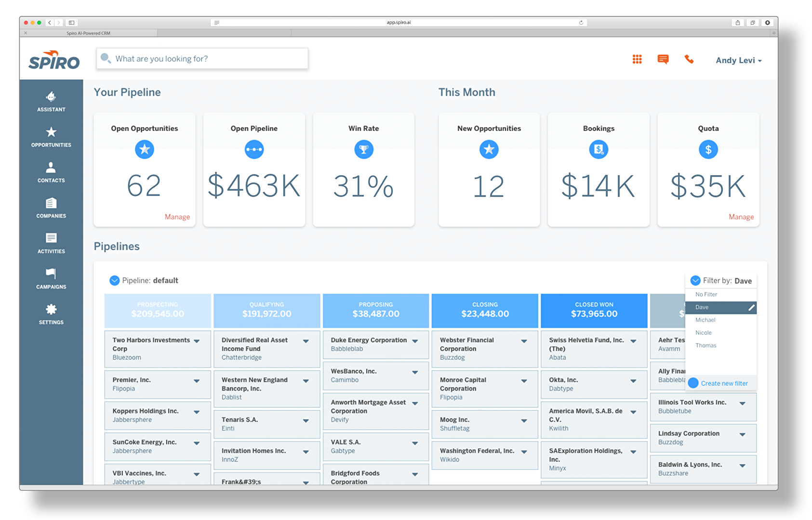Switch to Spiro AI-Powered CRM tab
Viewport: 812px width, 520px height.
tap(89, 33)
